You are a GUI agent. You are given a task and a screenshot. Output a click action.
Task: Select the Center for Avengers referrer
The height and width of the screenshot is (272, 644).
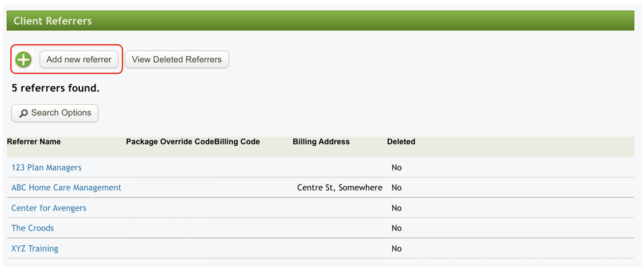[49, 208]
